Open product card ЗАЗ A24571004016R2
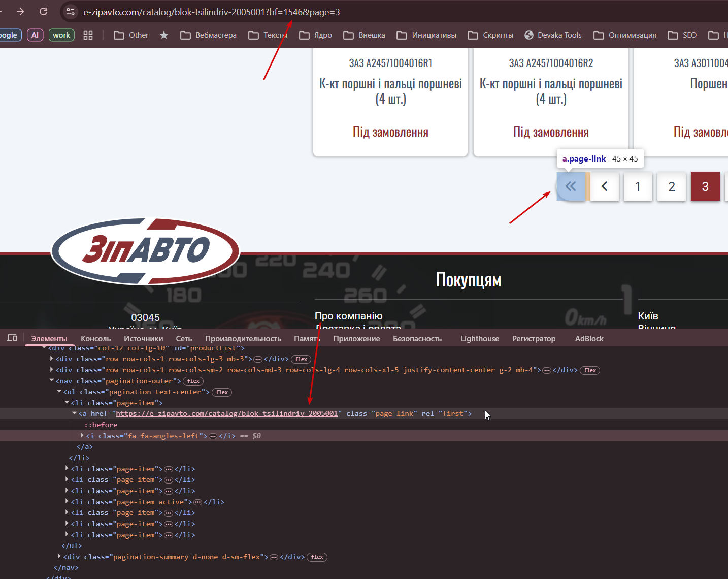 coord(551,102)
